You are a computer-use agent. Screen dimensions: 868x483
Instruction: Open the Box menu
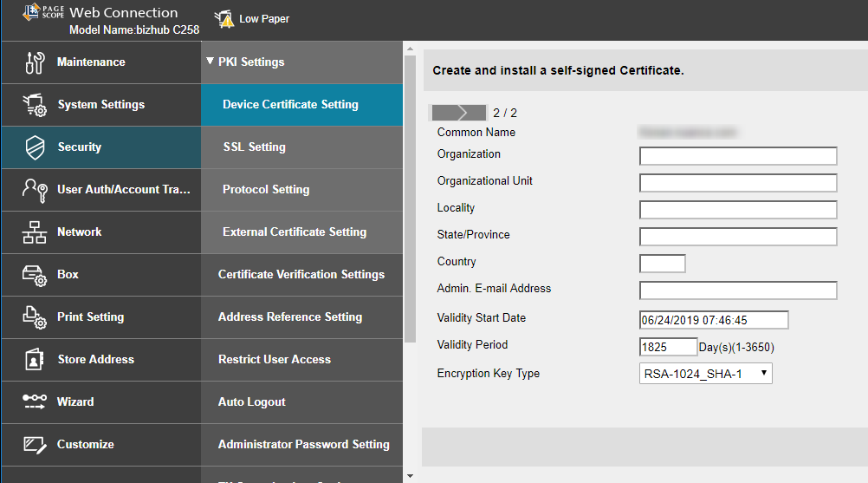pyautogui.click(x=101, y=275)
